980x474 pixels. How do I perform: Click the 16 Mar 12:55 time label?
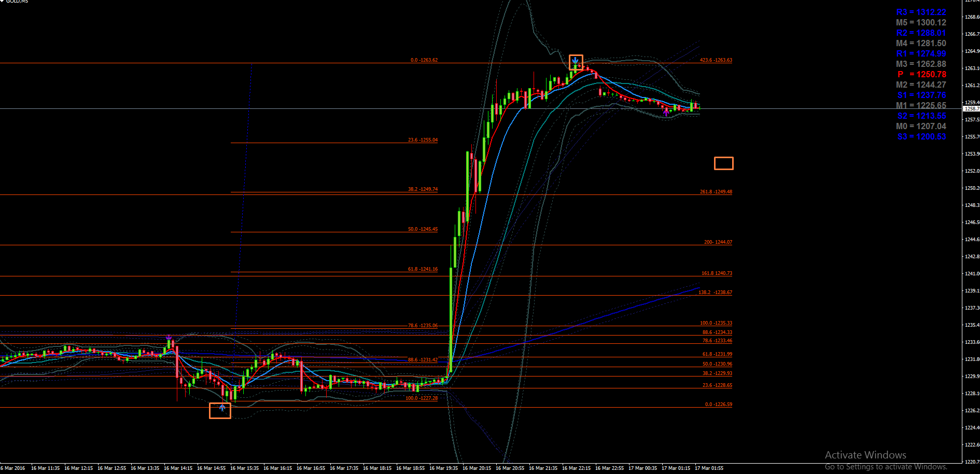[111, 468]
